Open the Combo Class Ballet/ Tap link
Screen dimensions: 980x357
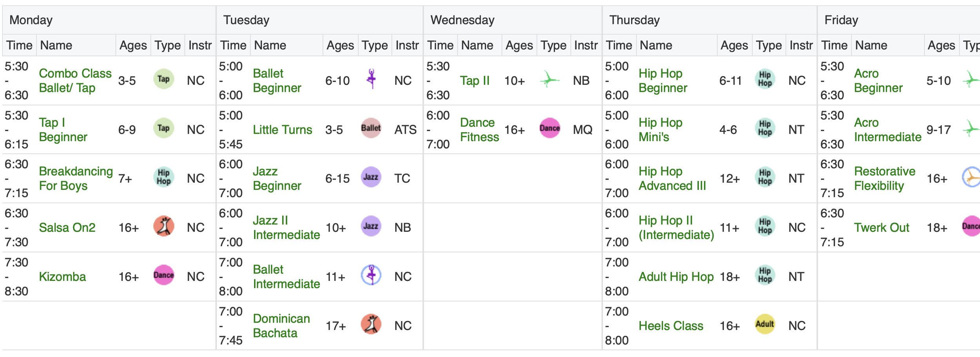pos(75,80)
